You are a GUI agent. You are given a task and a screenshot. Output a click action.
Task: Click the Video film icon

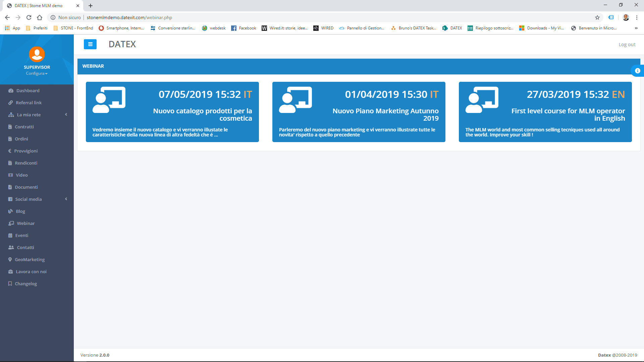point(10,175)
